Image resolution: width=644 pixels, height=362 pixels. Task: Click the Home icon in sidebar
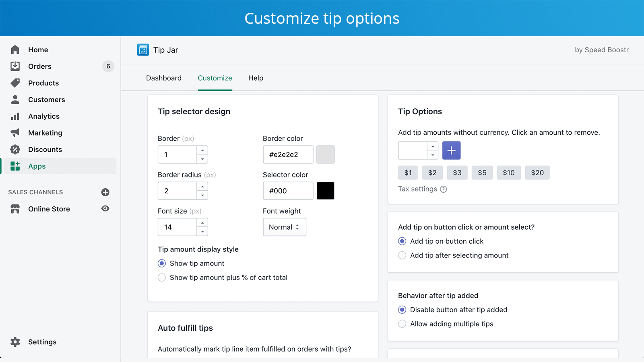[x=15, y=50]
